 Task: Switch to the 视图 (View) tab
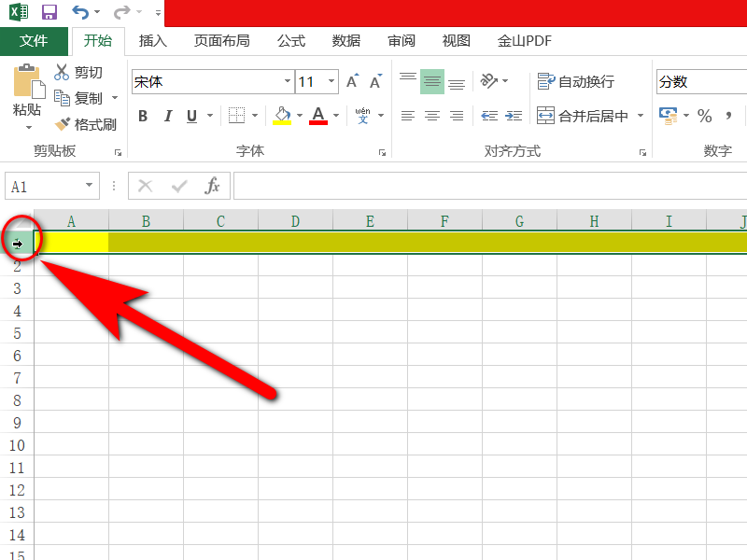456,41
